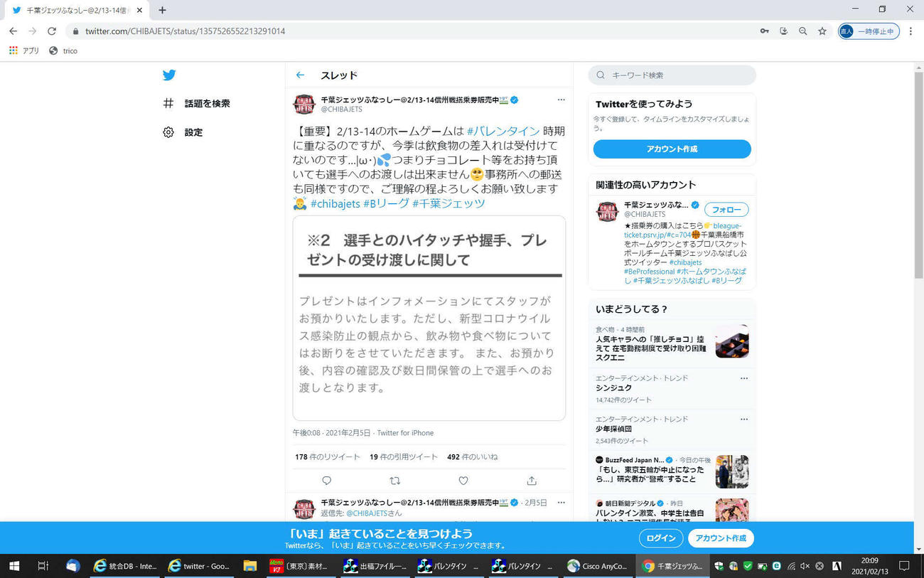Open 178 件のリツイート list

point(328,456)
